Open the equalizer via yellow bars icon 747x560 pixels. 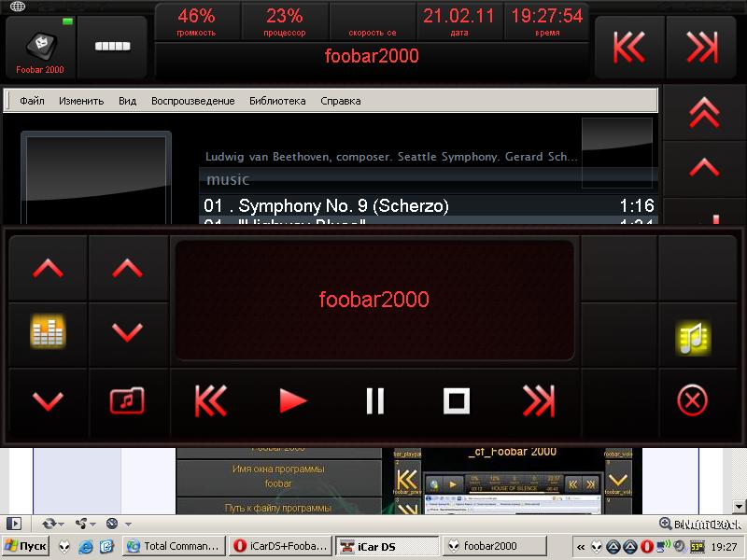coord(48,332)
